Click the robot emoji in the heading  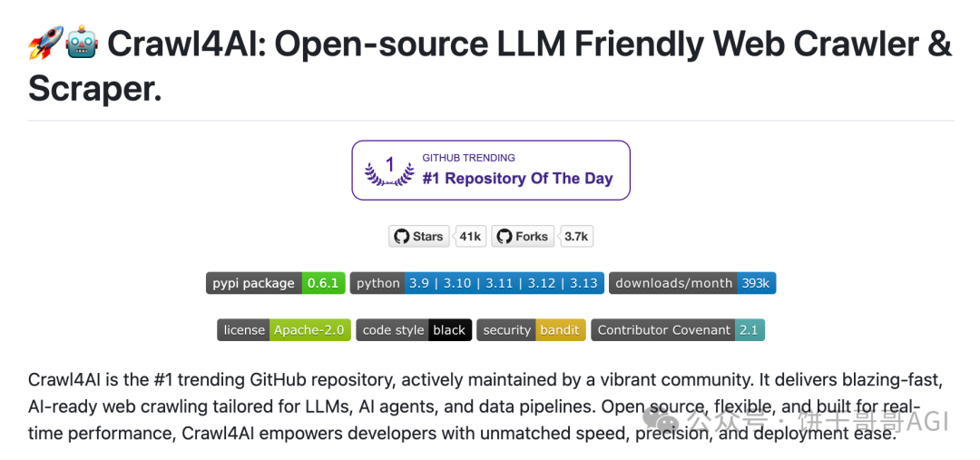82,43
